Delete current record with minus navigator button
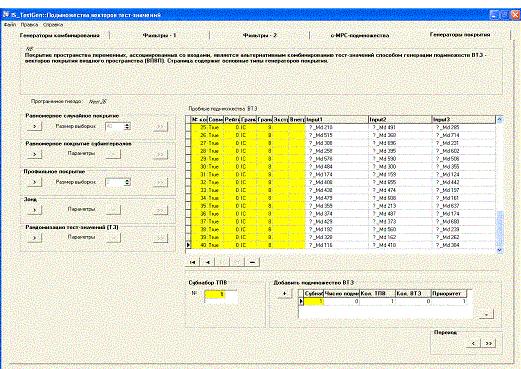This screenshot has width=521, height=369. point(252,262)
